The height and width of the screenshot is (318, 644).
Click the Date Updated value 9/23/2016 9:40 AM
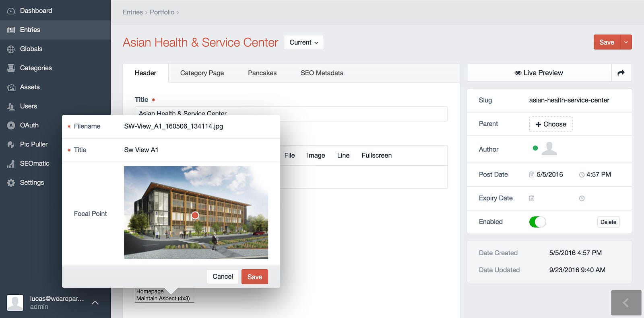point(577,270)
